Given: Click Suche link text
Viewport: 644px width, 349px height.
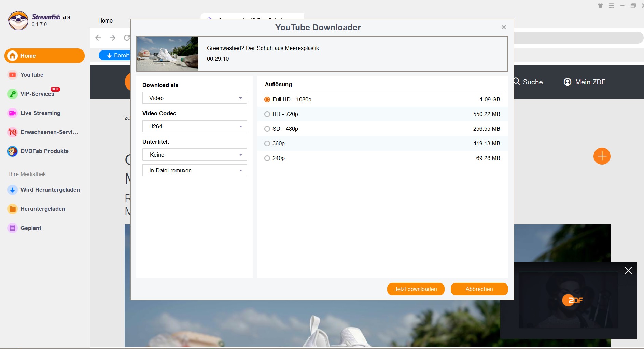Looking at the screenshot, I should (533, 82).
